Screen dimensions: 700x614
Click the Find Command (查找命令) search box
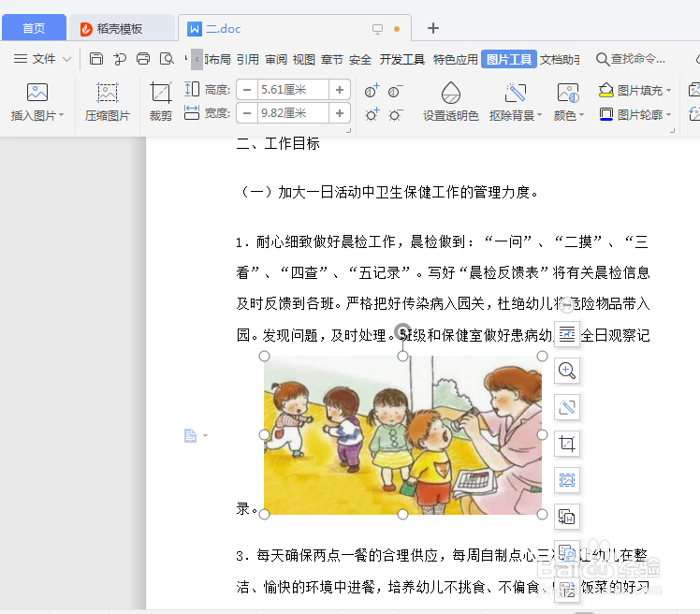coord(631,59)
